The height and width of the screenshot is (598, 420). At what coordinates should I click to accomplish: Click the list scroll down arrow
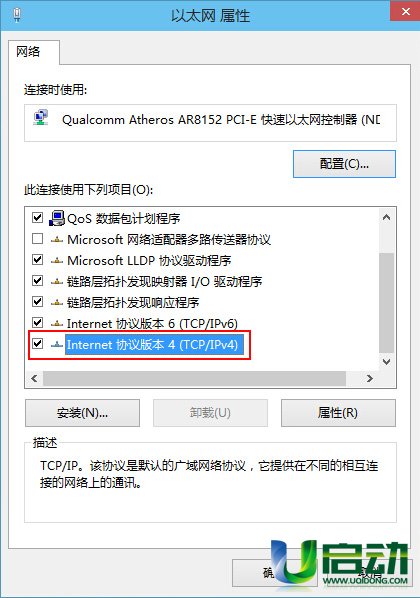(x=386, y=362)
